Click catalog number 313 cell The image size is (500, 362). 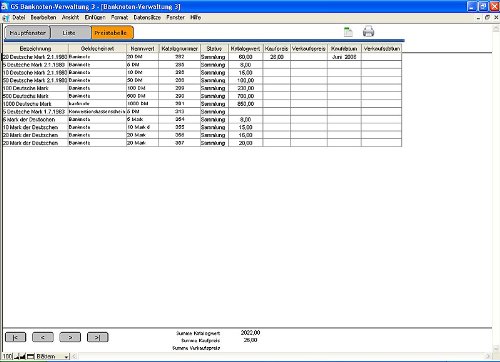click(179, 112)
